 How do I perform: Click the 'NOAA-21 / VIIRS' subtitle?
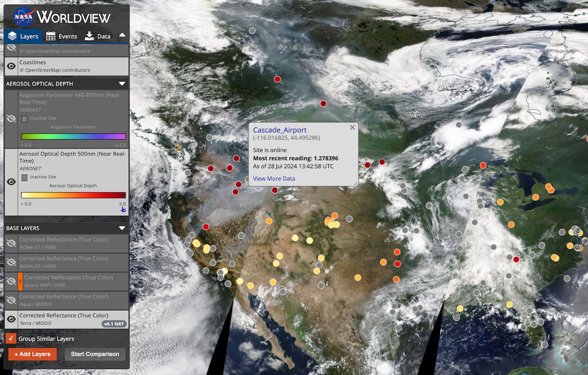[x=38, y=247]
